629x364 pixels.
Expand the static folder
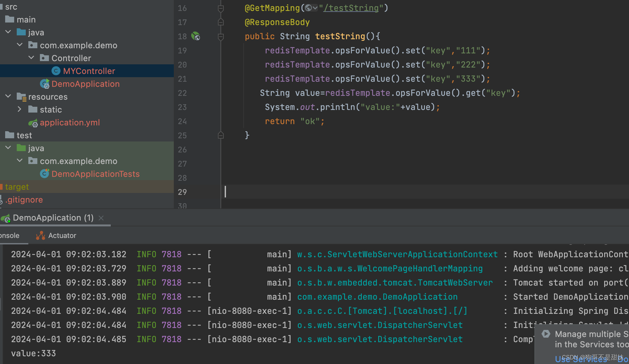pyautogui.click(x=19, y=109)
